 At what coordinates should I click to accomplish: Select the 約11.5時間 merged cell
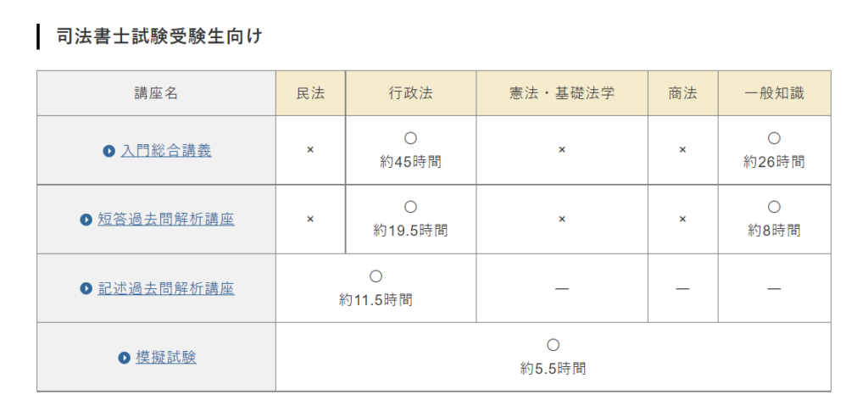376,288
